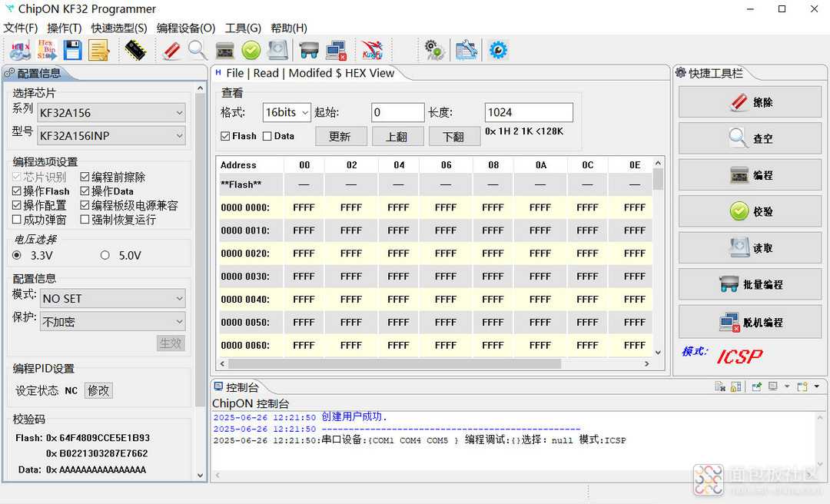Screen dimensions: 830x504
Task: Open 帮助(H) menu
Action: (289, 28)
